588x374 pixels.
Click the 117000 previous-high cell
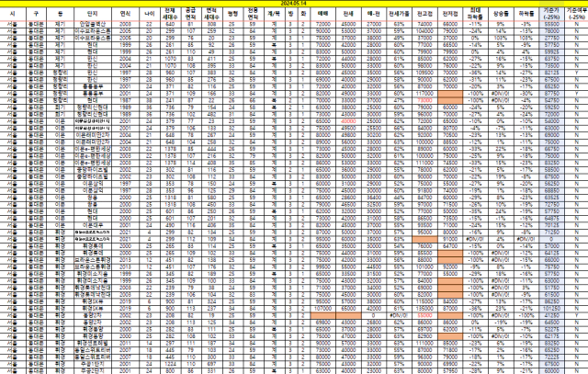click(x=424, y=94)
